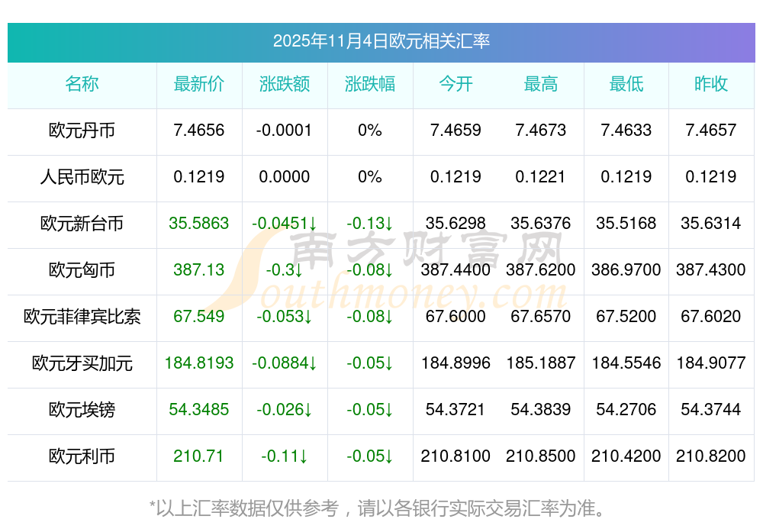Click the 387.4300 previous close value

pos(711,269)
